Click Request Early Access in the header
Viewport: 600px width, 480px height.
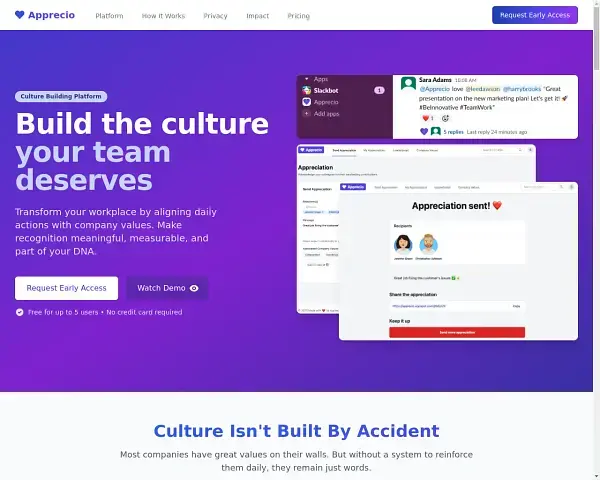[x=535, y=15]
